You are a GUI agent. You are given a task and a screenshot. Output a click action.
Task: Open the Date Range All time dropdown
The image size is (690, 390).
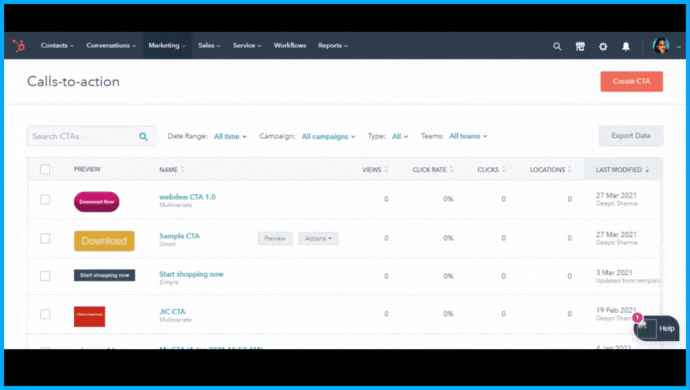tap(230, 136)
